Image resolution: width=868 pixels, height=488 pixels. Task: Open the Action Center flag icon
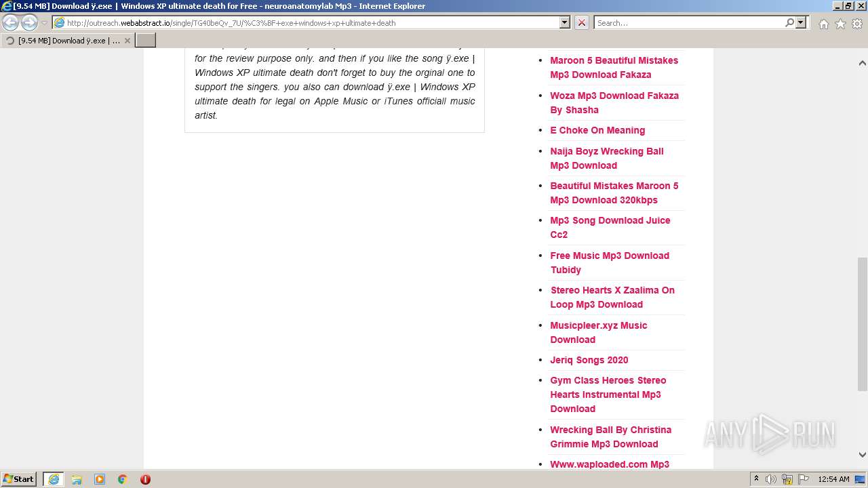click(x=804, y=479)
